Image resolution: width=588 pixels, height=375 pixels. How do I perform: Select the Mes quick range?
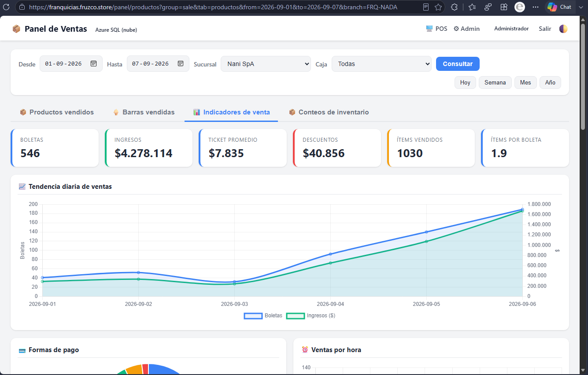point(525,82)
